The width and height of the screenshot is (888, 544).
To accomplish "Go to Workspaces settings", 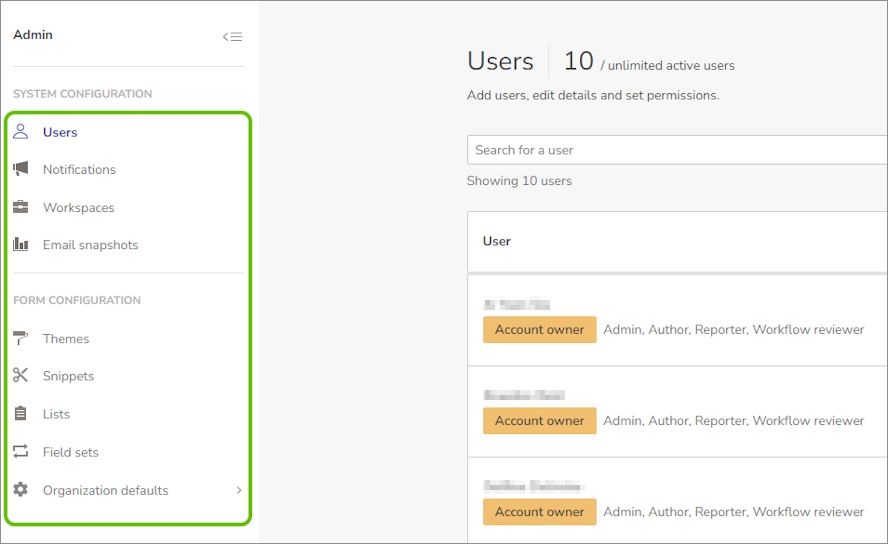I will [x=78, y=208].
